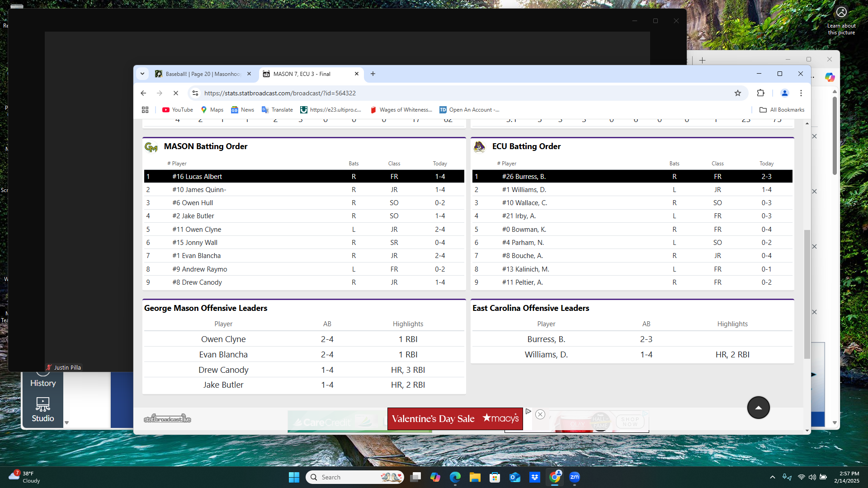868x488 pixels.
Task: Open Dropbox from the taskbar
Action: [x=535, y=477]
